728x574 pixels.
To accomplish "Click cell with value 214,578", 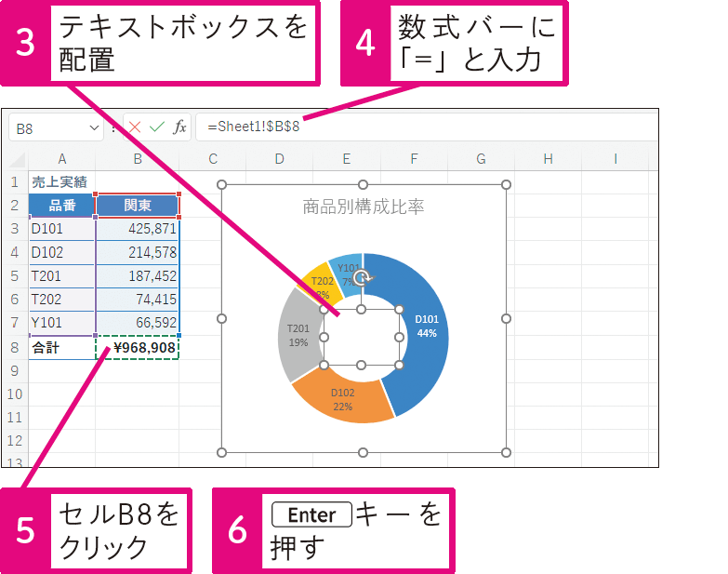I will click(x=138, y=253).
